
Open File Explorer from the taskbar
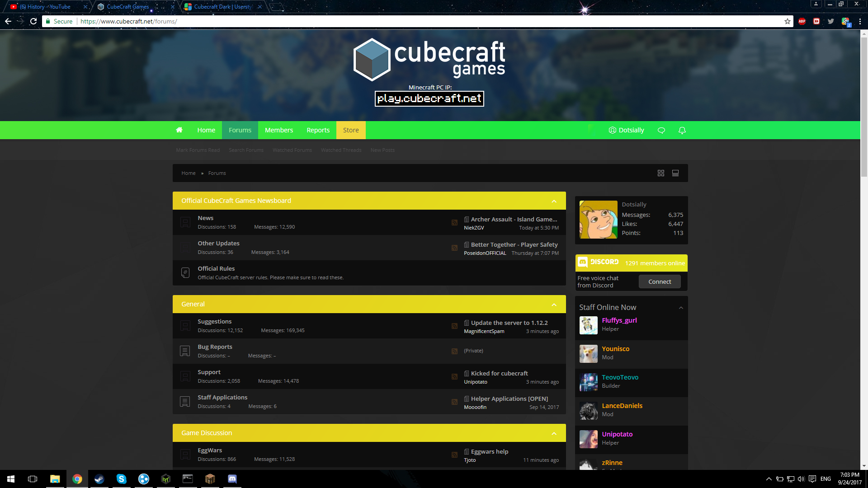pyautogui.click(x=55, y=479)
